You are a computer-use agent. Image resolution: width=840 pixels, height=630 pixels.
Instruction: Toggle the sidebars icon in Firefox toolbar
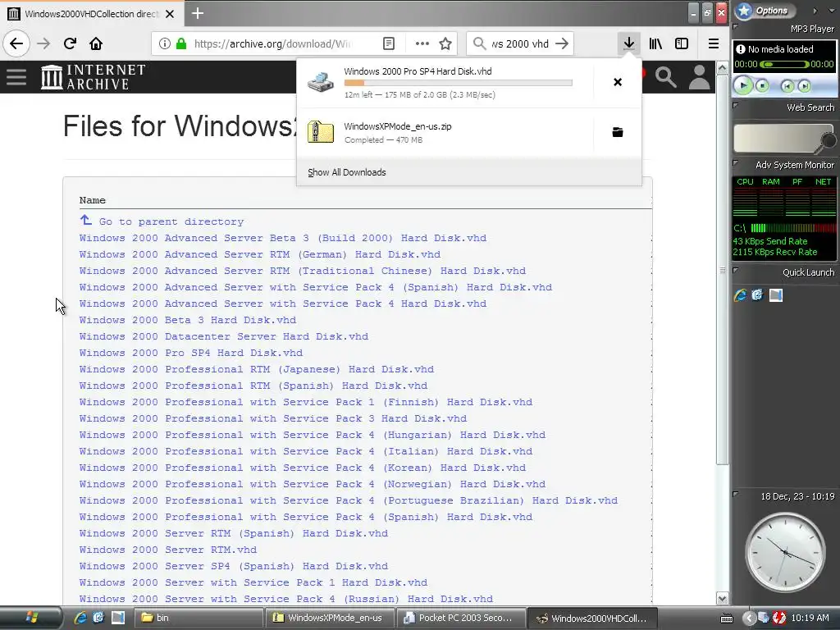[x=682, y=44]
